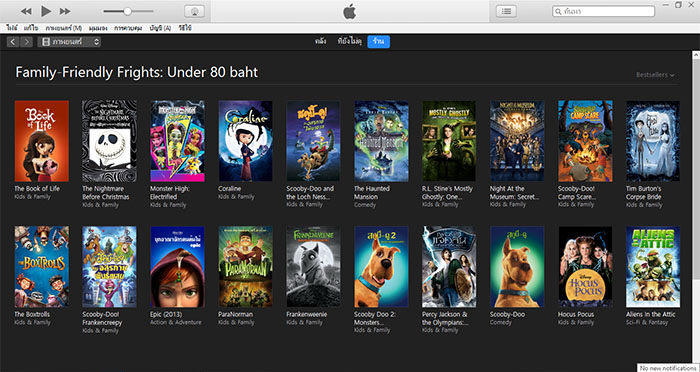700x372 pixels.
Task: Open the วิธีใช้ (Help) menu
Action: coord(185,28)
